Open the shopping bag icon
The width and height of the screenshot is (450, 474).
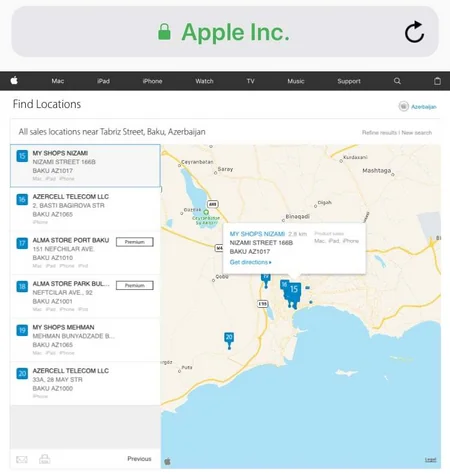click(437, 81)
